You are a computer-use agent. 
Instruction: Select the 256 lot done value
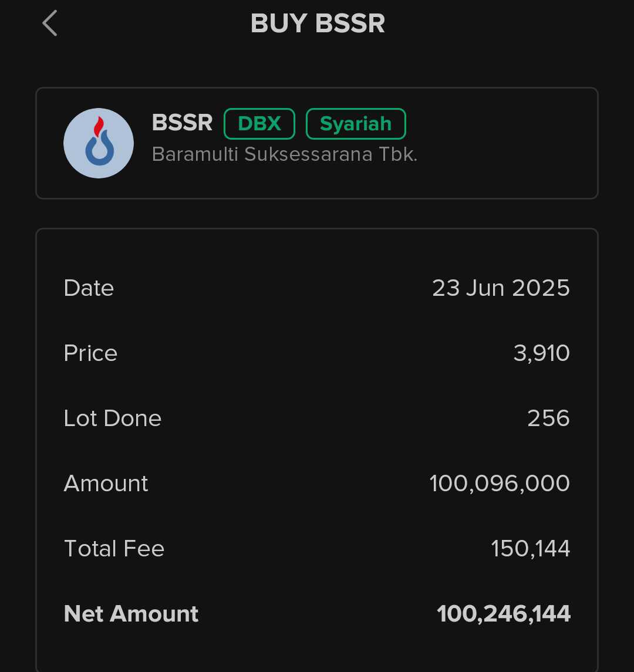point(548,418)
